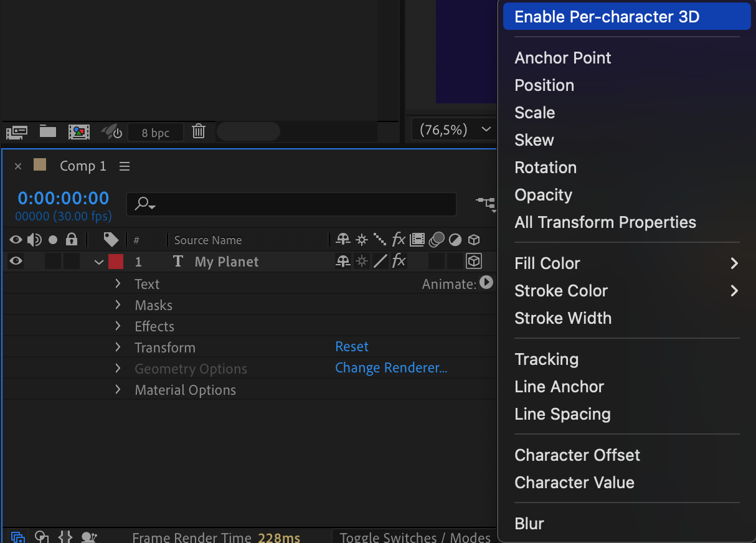Open the magnification ratio dropdown

click(451, 130)
